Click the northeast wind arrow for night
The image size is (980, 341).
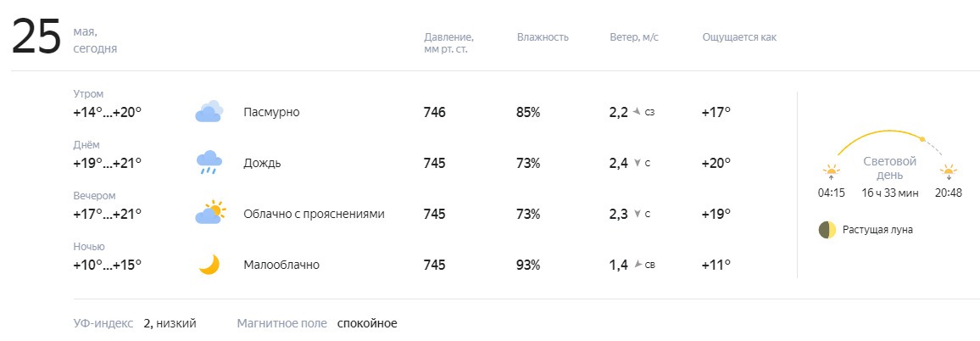point(638,265)
